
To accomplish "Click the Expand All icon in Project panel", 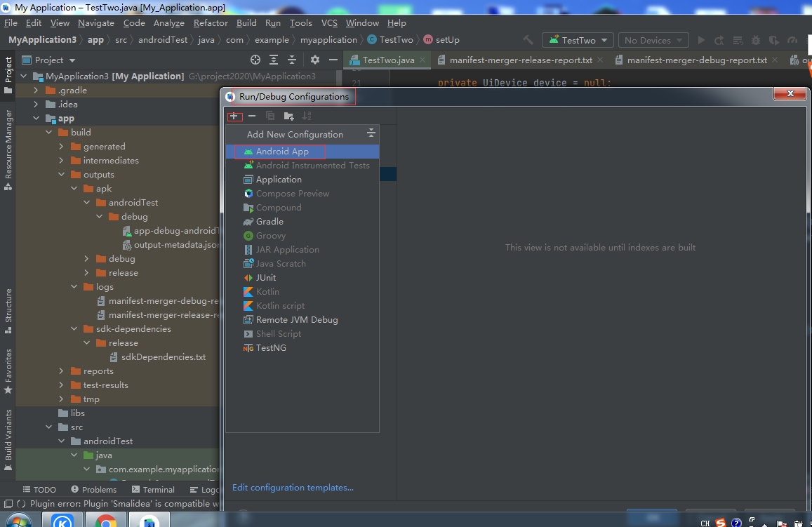I will coord(274,60).
